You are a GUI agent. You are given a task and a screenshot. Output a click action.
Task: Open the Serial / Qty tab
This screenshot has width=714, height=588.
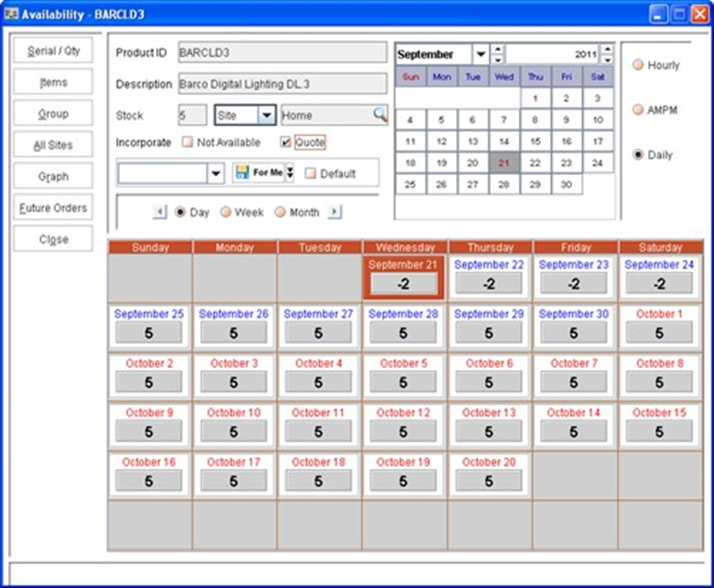pyautogui.click(x=53, y=50)
